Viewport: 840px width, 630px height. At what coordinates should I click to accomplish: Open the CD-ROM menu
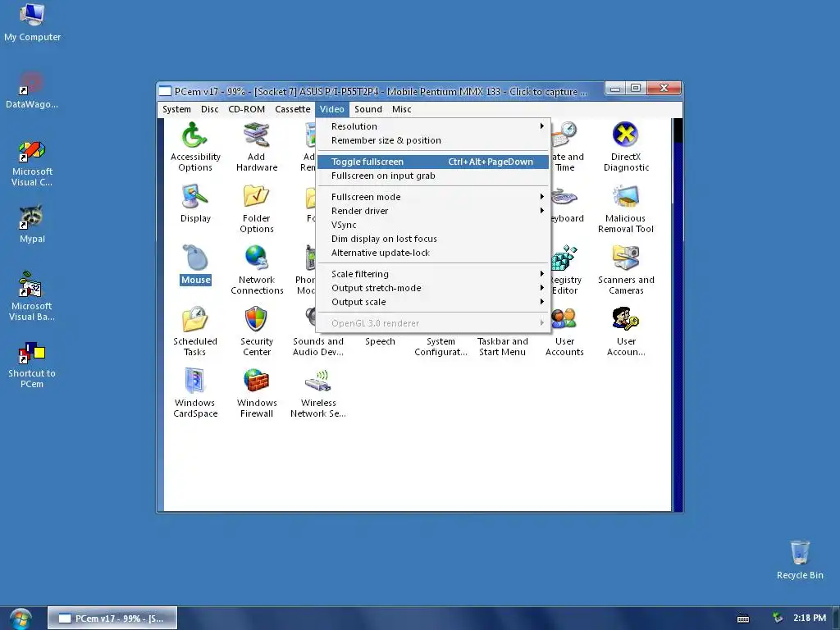click(246, 109)
